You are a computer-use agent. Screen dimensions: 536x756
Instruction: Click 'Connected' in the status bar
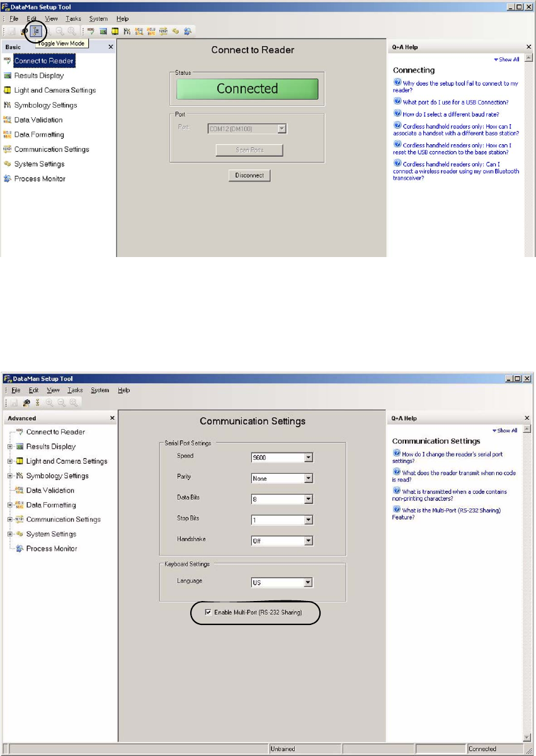point(482,749)
